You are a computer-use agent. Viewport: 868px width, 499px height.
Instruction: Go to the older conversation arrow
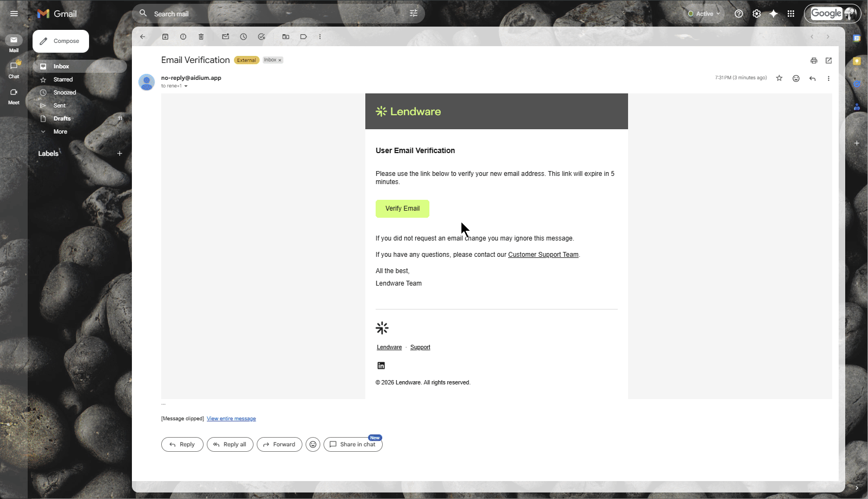tap(828, 37)
